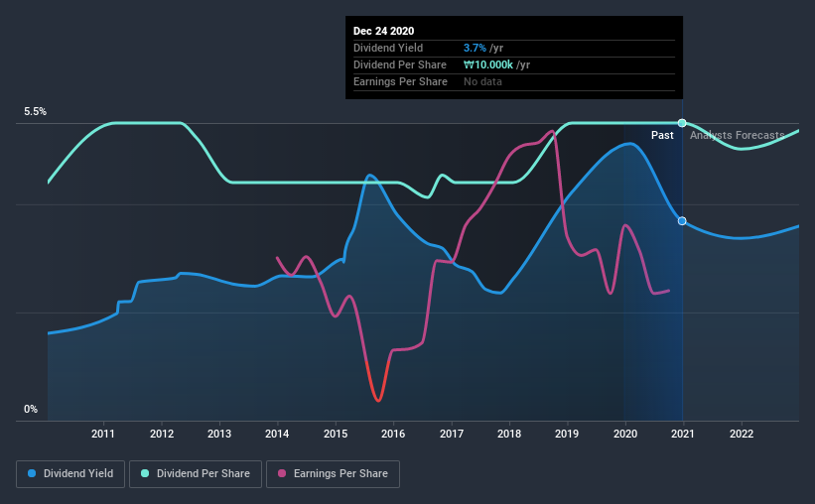Click the 2016 x-axis label
The width and height of the screenshot is (815, 504).
click(x=393, y=434)
